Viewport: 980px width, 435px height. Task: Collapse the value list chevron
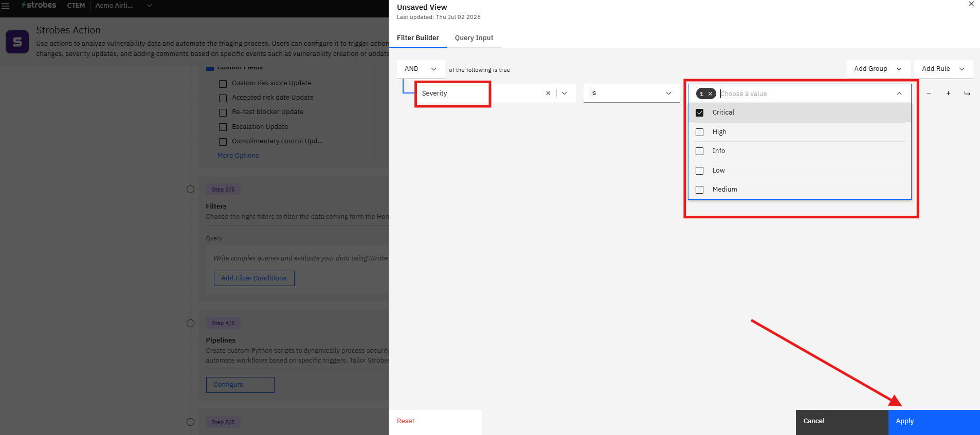[899, 93]
